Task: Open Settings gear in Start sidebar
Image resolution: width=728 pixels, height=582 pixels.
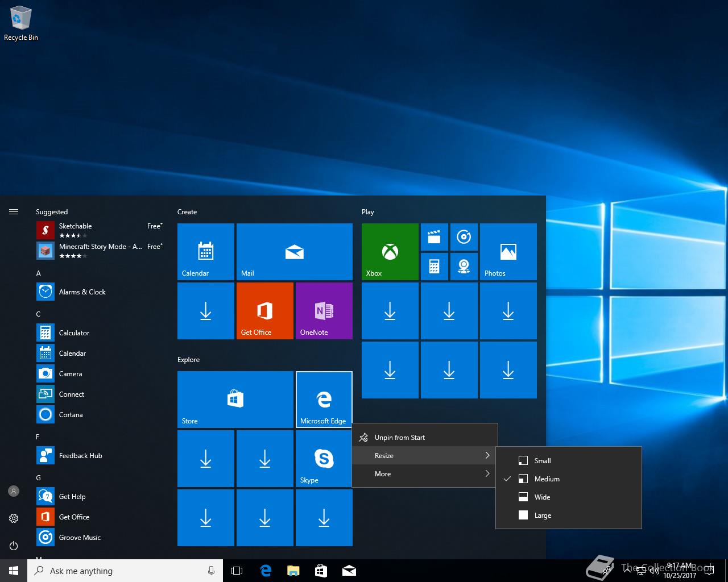Action: click(x=14, y=518)
